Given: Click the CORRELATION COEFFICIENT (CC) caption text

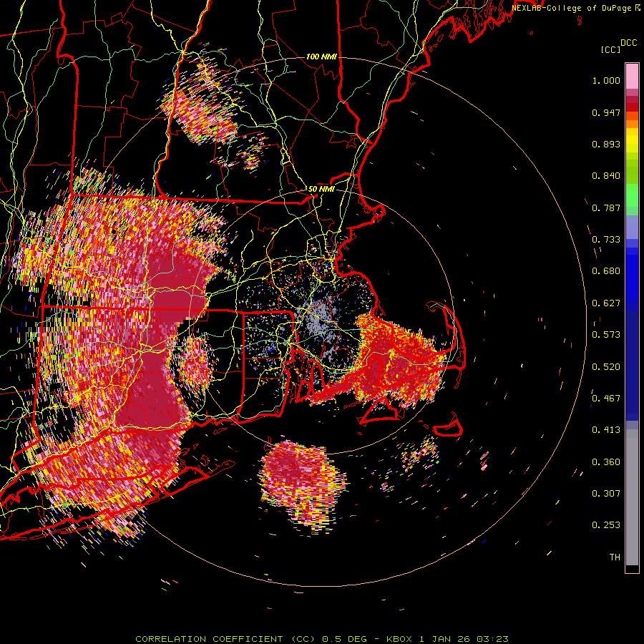Looking at the screenshot, I should [225, 639].
